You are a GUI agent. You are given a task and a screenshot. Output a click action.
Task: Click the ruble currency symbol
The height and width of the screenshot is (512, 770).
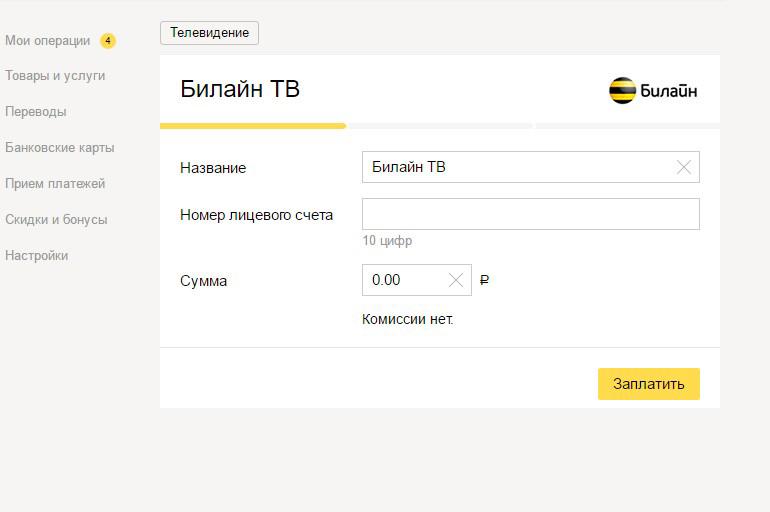click(484, 280)
